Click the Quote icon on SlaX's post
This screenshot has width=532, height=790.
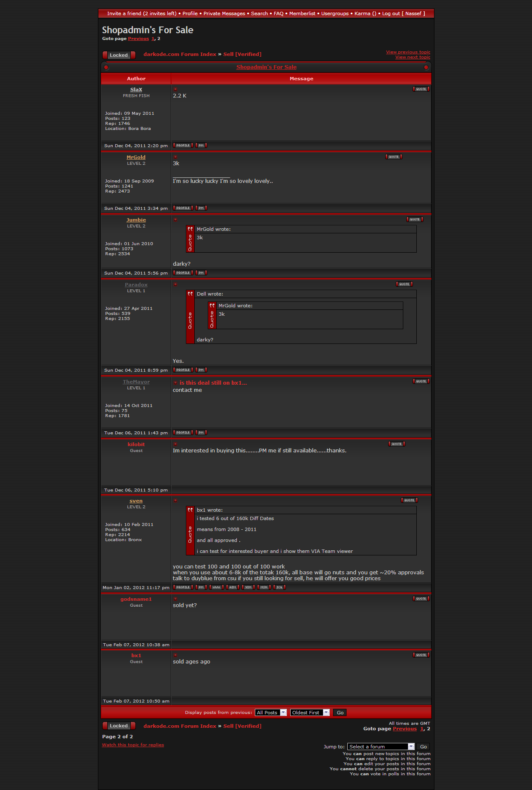[421, 89]
